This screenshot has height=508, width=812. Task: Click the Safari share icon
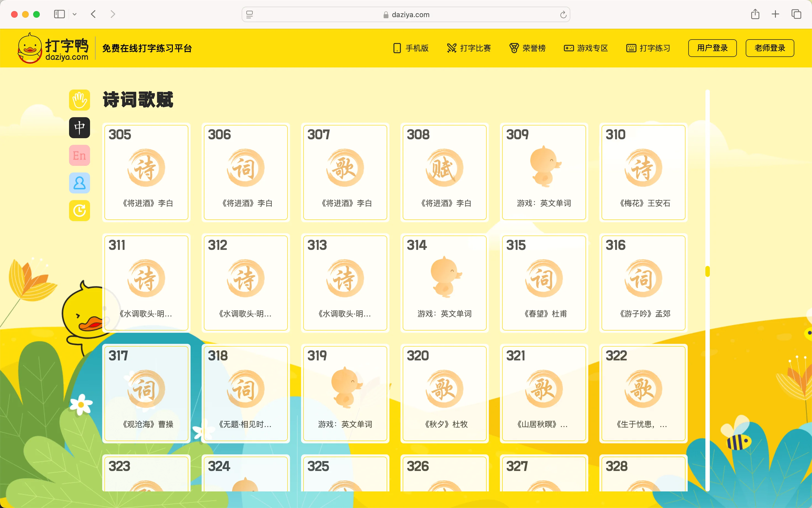click(755, 14)
